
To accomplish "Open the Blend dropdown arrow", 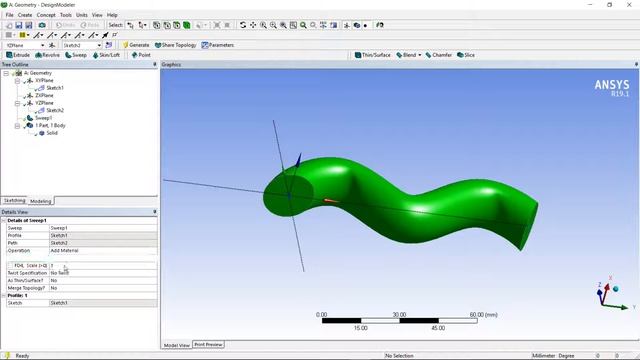I will [420, 55].
